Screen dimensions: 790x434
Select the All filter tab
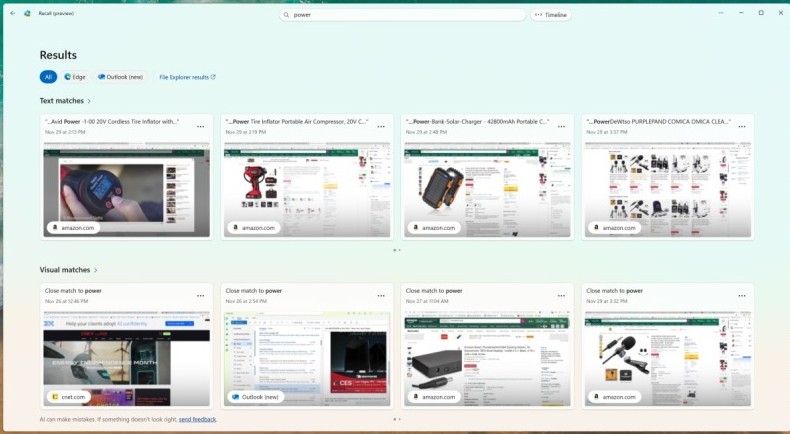(x=48, y=77)
